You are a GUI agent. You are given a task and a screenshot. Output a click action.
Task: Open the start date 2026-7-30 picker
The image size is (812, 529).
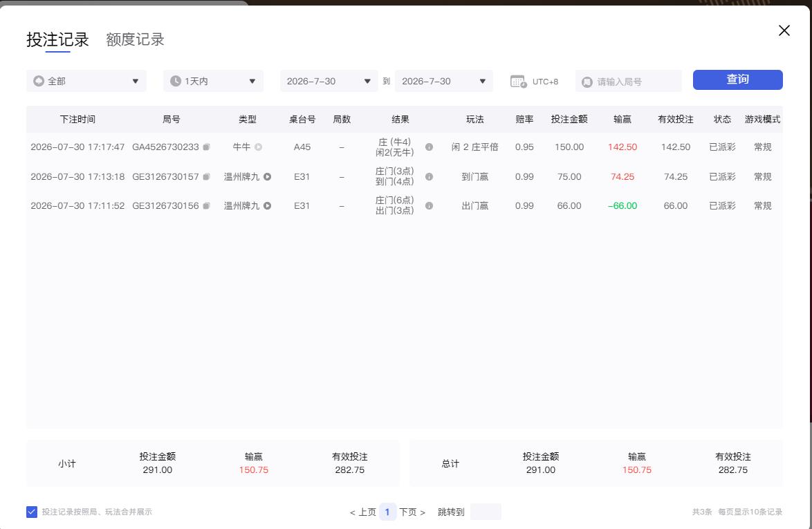pyautogui.click(x=329, y=82)
